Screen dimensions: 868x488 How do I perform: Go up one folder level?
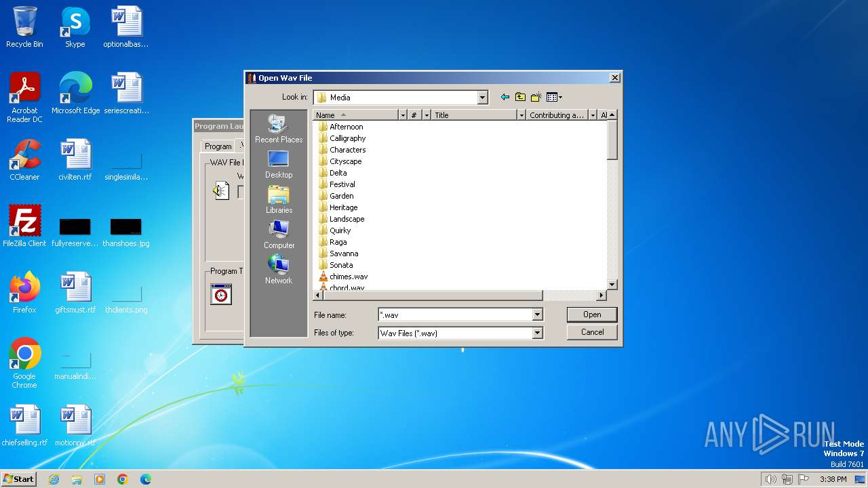520,97
